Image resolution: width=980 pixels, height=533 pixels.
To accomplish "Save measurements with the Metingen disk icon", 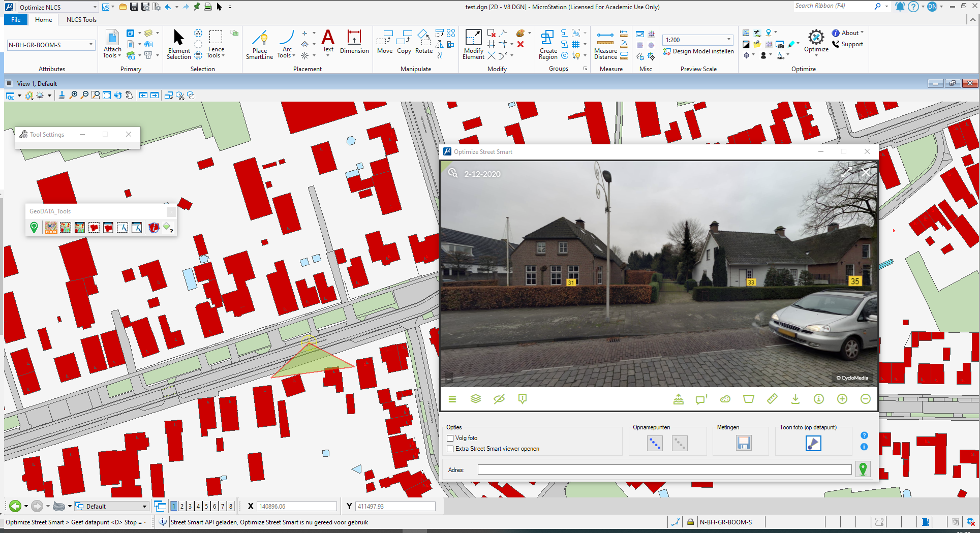I will click(744, 443).
